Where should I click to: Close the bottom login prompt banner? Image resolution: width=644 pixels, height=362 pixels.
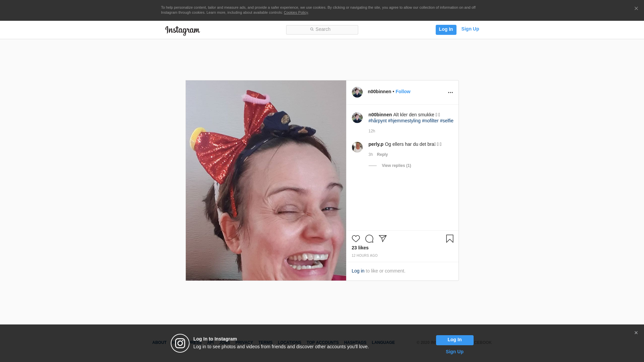[x=636, y=333]
